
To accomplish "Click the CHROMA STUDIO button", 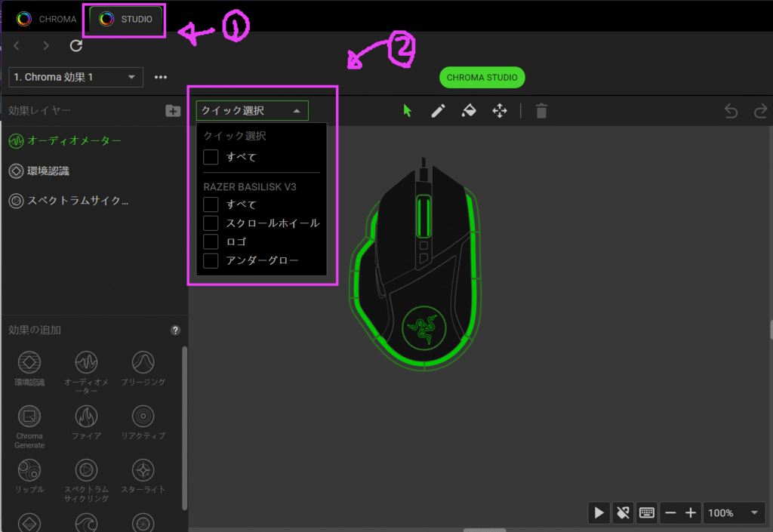I will (x=482, y=77).
